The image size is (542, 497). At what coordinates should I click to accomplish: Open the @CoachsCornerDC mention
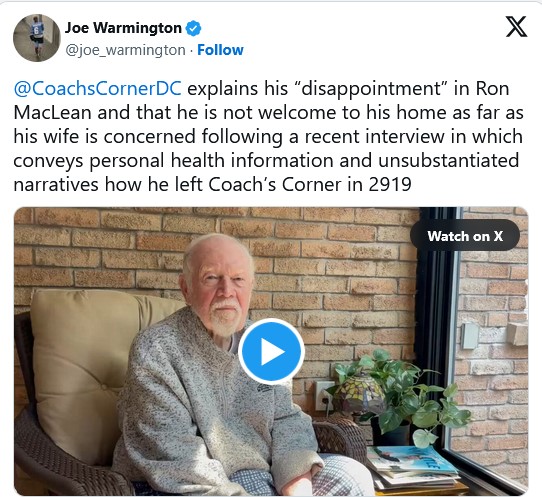click(x=97, y=88)
